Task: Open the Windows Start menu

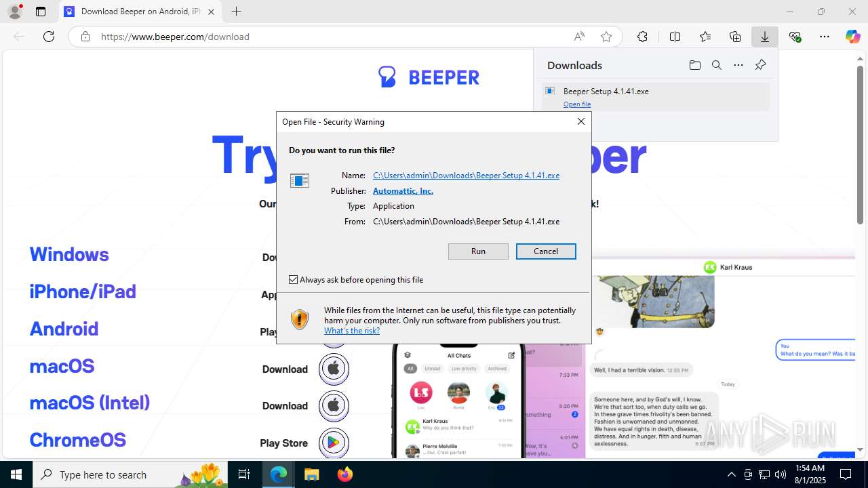Action: pos(16,474)
